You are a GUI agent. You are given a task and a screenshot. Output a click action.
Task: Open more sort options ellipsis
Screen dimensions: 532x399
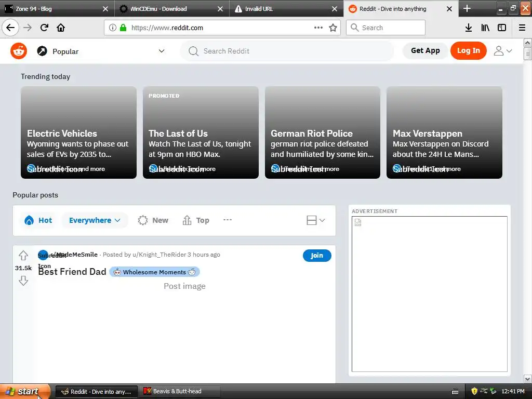228,220
